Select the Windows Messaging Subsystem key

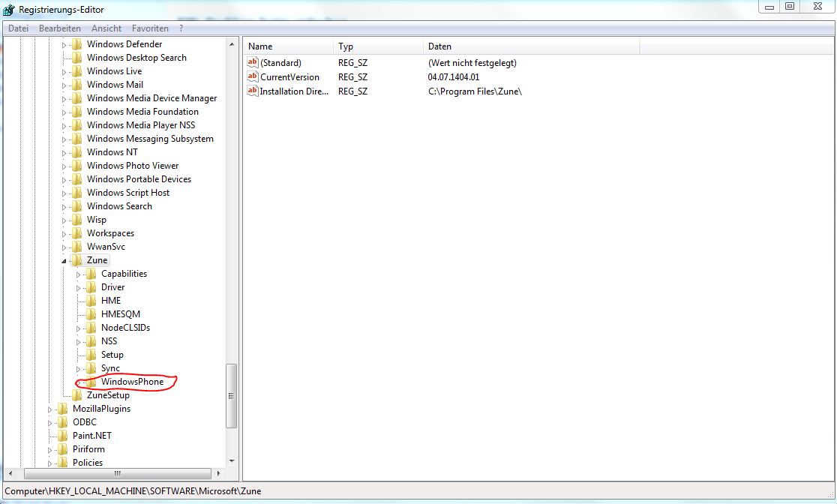(150, 139)
